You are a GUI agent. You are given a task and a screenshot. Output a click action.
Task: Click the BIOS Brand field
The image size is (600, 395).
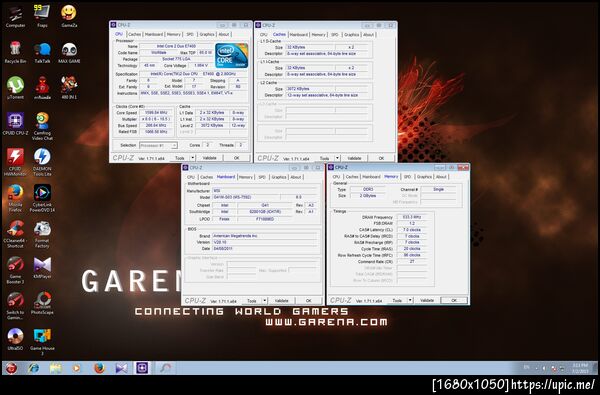tap(264, 236)
